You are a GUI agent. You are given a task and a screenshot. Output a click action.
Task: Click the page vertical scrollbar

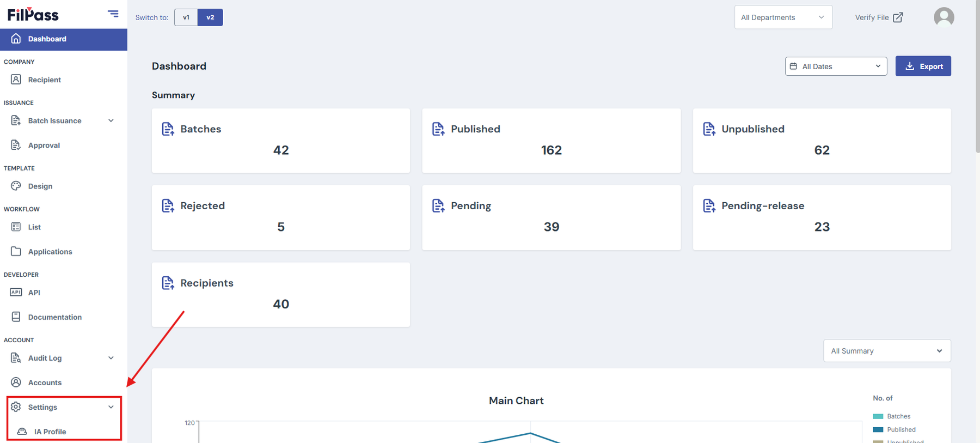point(977,76)
